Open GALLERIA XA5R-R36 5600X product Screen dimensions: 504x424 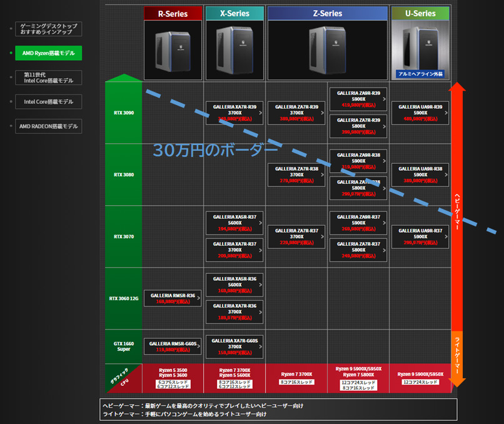[234, 285]
